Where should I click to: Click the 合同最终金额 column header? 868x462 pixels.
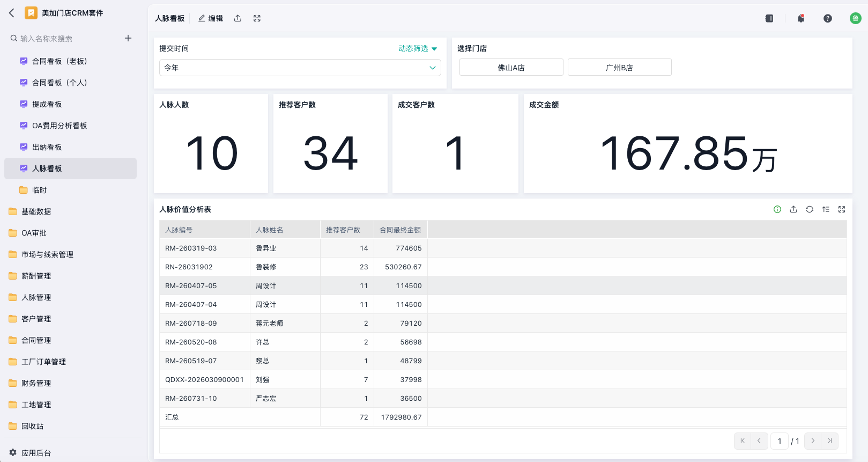(400, 230)
